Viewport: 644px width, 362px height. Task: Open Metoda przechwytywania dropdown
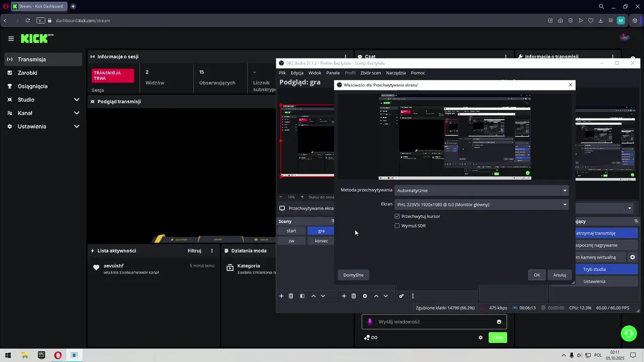click(x=482, y=190)
